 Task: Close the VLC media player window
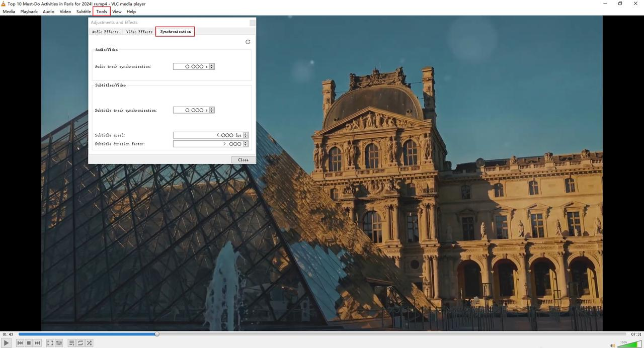click(635, 4)
